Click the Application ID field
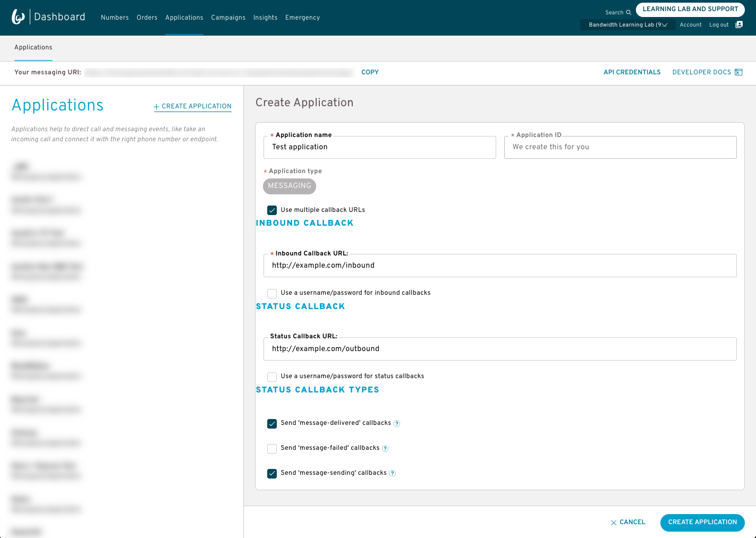The width and height of the screenshot is (756, 538). [621, 147]
